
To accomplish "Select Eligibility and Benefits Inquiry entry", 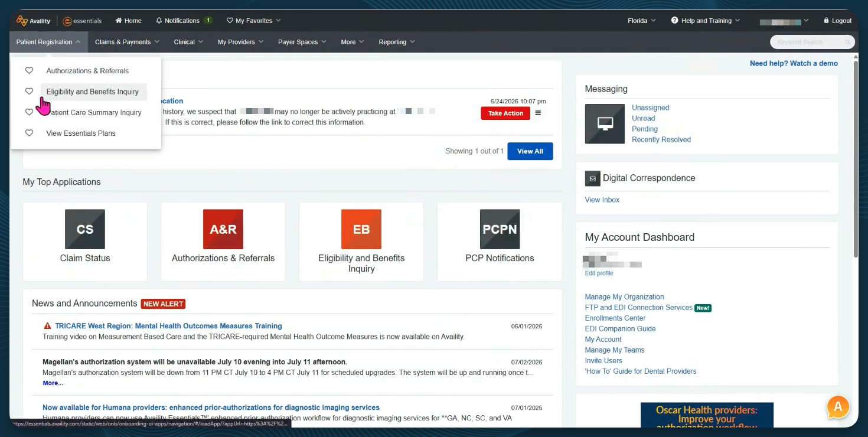I will point(93,92).
